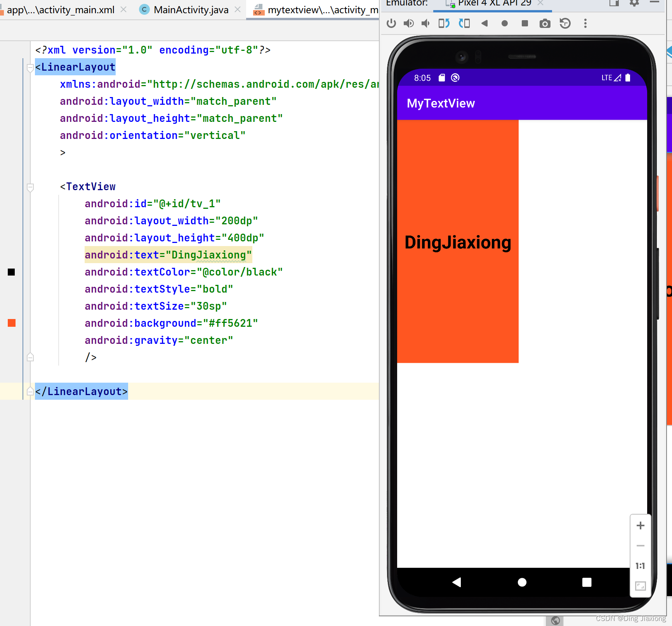Click emulator volume down icon

coord(425,23)
